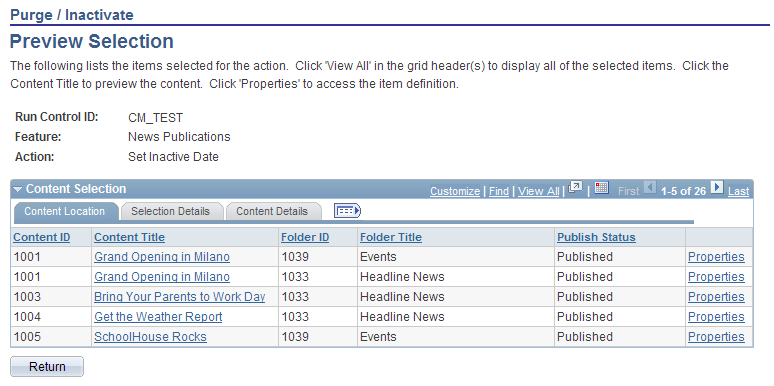Click the News Publications feature value
774x386 pixels.
[179, 137]
